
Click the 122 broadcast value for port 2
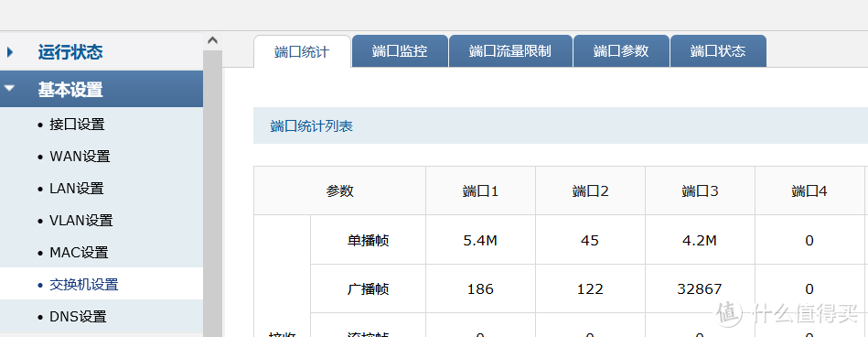[590, 289]
